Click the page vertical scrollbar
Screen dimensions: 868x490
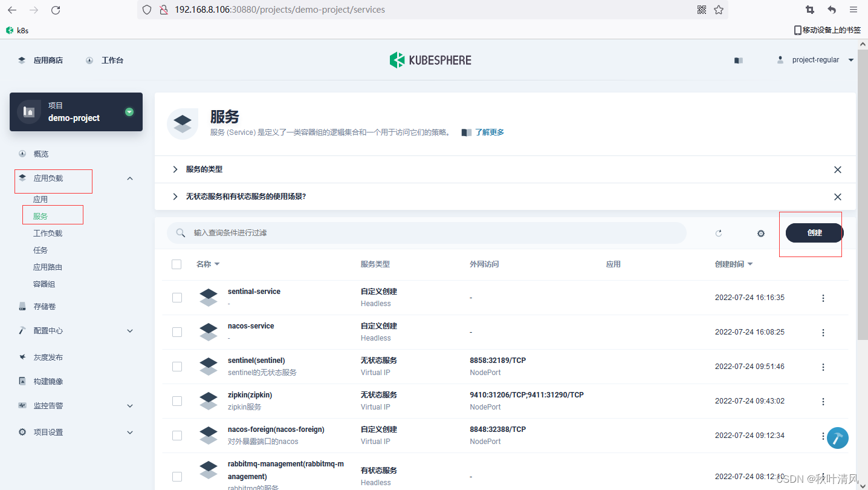[863, 194]
